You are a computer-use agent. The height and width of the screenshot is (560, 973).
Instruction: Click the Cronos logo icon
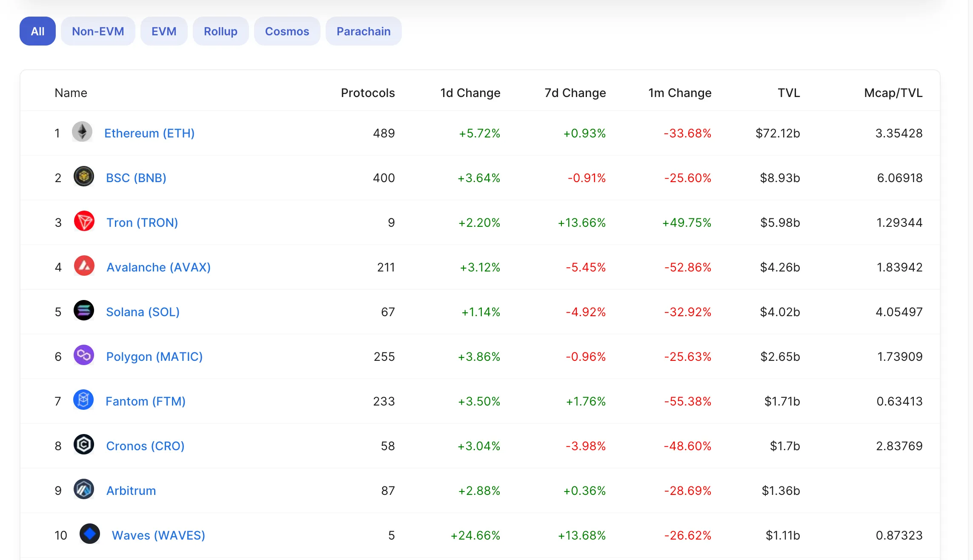[x=84, y=445]
